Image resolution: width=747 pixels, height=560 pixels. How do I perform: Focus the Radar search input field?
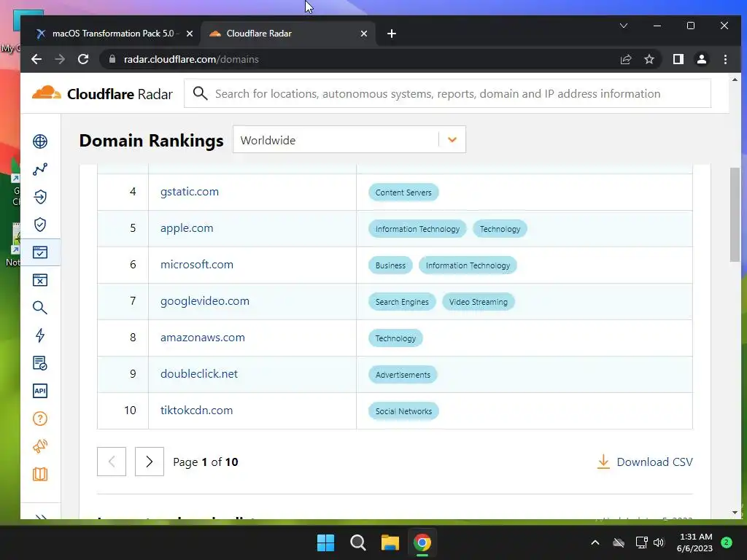[x=448, y=93]
